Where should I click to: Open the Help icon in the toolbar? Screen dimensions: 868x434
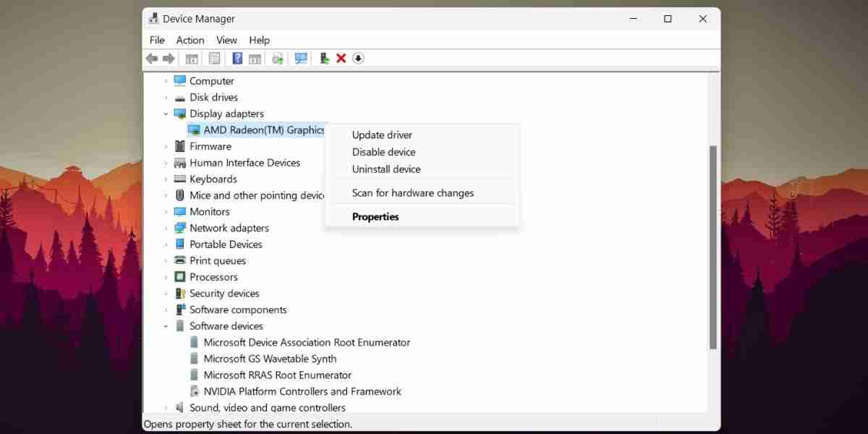coord(237,59)
